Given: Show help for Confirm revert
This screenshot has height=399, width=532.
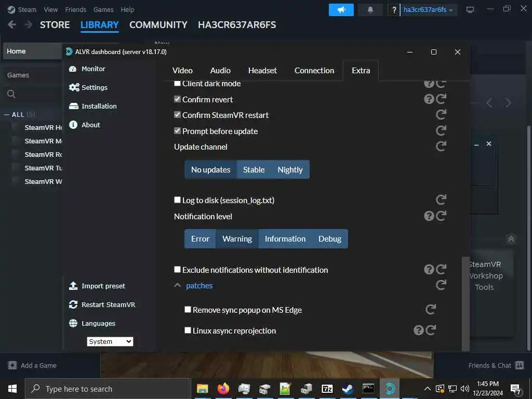Looking at the screenshot, I should 429,99.
